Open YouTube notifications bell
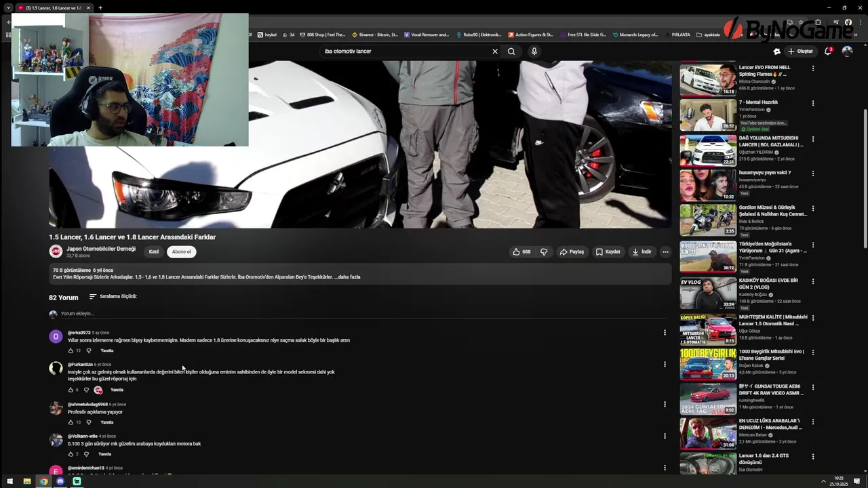Viewport: 868px width, 488px height. (828, 51)
